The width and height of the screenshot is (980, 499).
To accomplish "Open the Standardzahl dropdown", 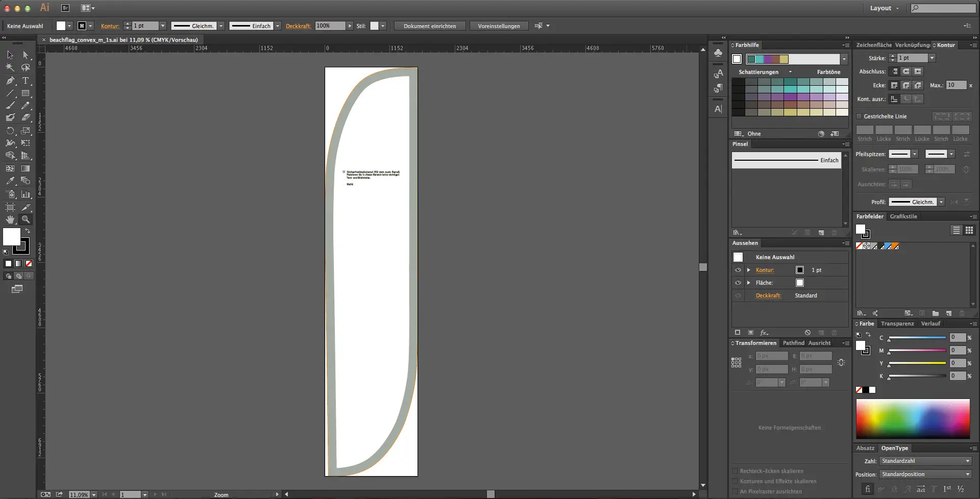I will tap(925, 461).
